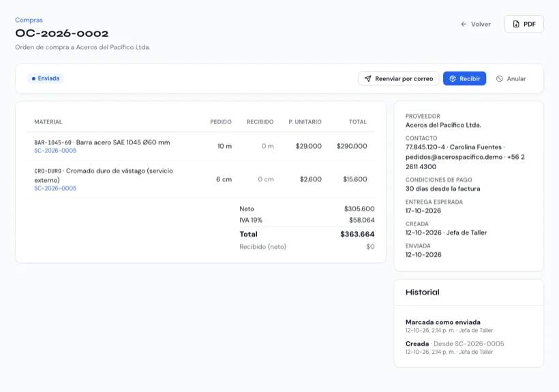
Task: Click the ordered quantity 6 cm
Action: (224, 179)
